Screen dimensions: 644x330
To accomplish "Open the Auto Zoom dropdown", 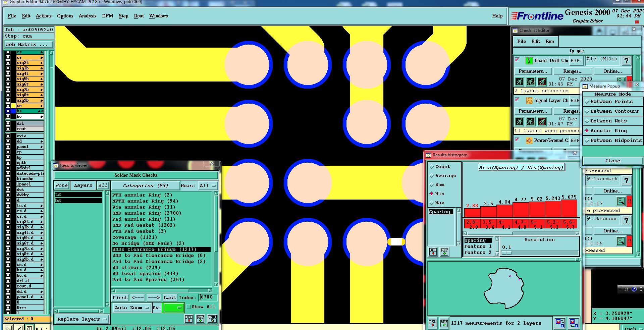I will pyautogui.click(x=131, y=308).
